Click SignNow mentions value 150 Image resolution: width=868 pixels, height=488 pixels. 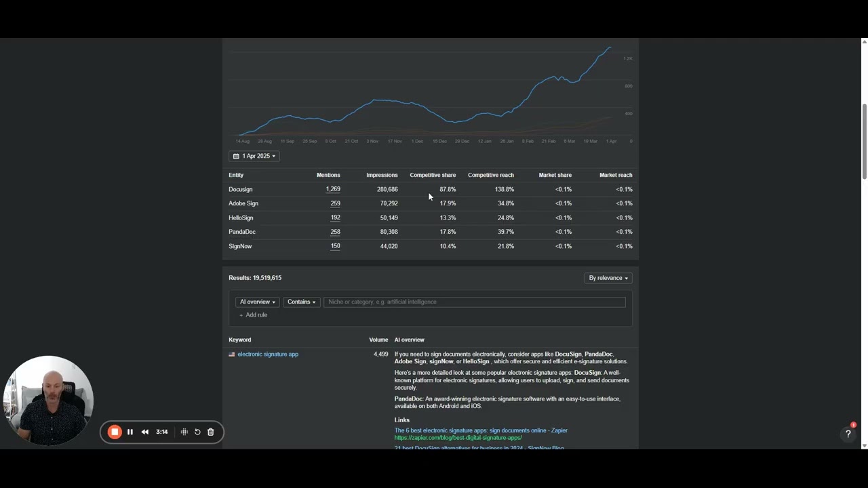(x=335, y=246)
